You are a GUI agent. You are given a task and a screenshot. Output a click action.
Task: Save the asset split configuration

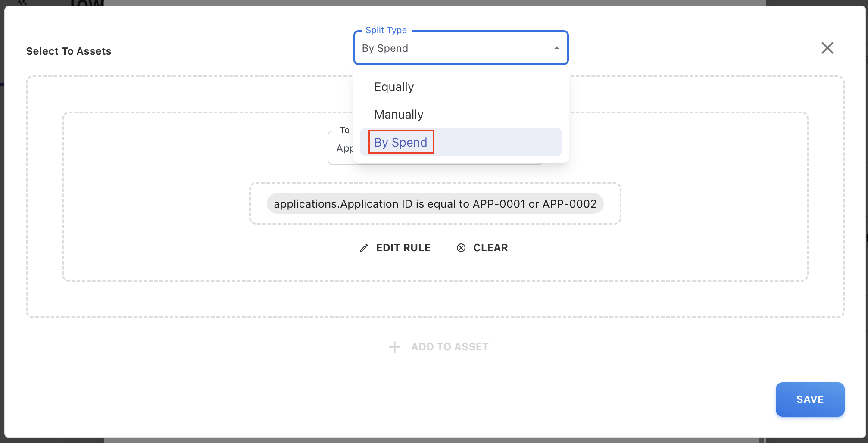pyautogui.click(x=809, y=399)
